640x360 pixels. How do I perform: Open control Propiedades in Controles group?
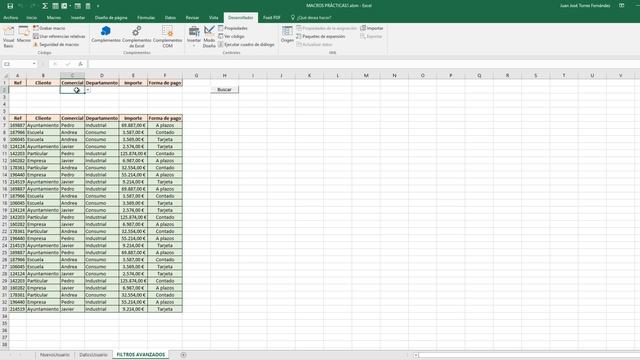tap(233, 28)
